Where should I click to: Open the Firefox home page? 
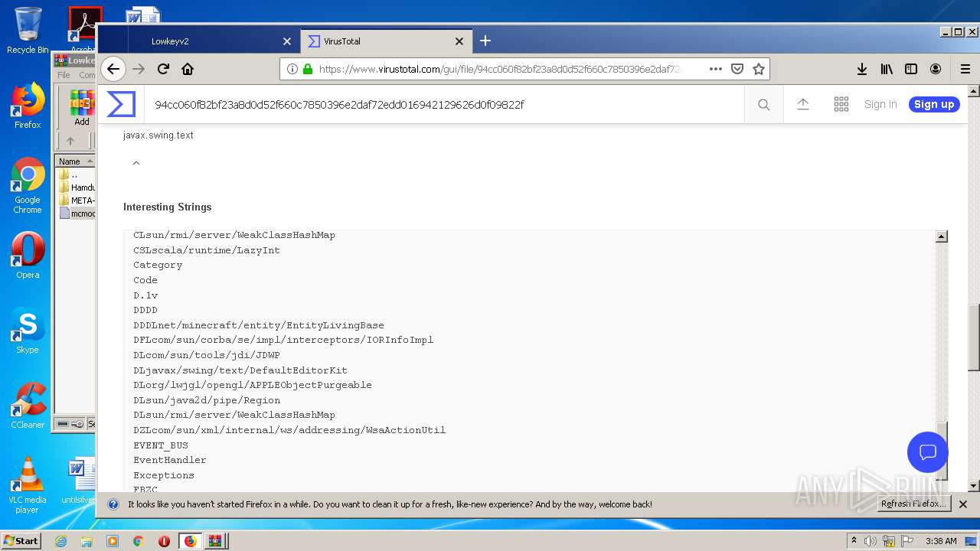coord(188,69)
